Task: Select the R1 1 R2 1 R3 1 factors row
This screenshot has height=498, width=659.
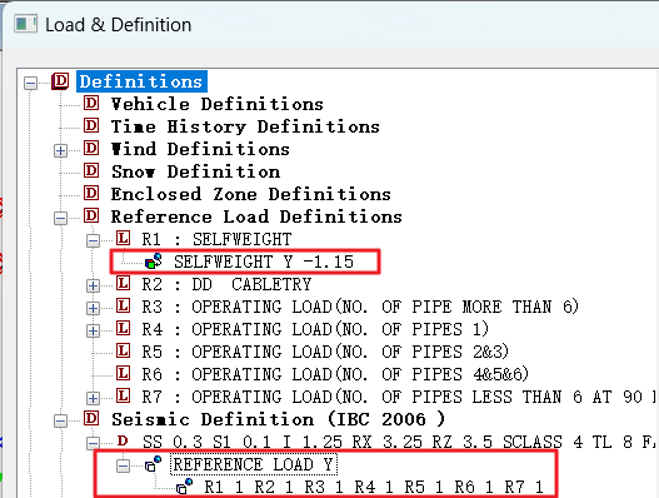Action: click(374, 487)
